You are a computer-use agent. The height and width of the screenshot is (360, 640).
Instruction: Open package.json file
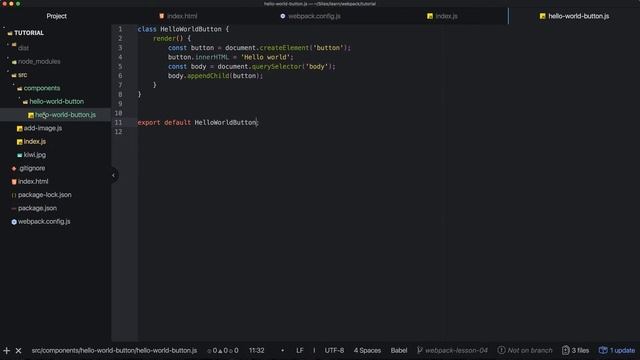[37, 208]
